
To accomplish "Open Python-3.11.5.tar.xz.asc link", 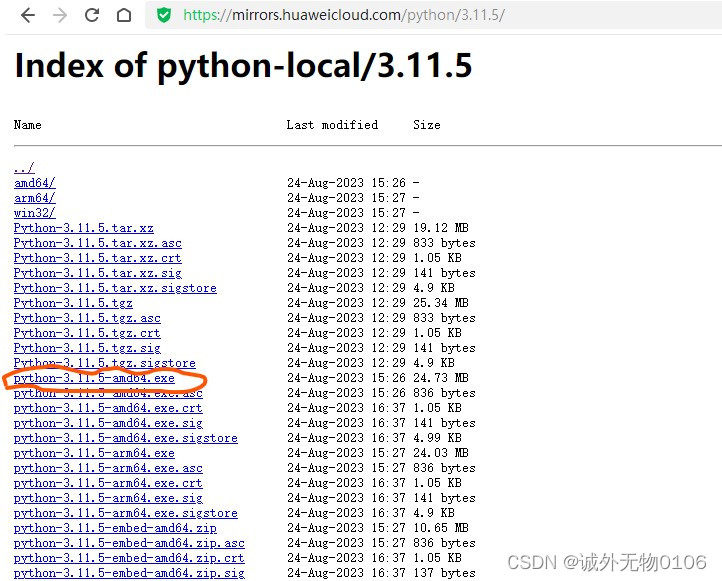I will [98, 243].
